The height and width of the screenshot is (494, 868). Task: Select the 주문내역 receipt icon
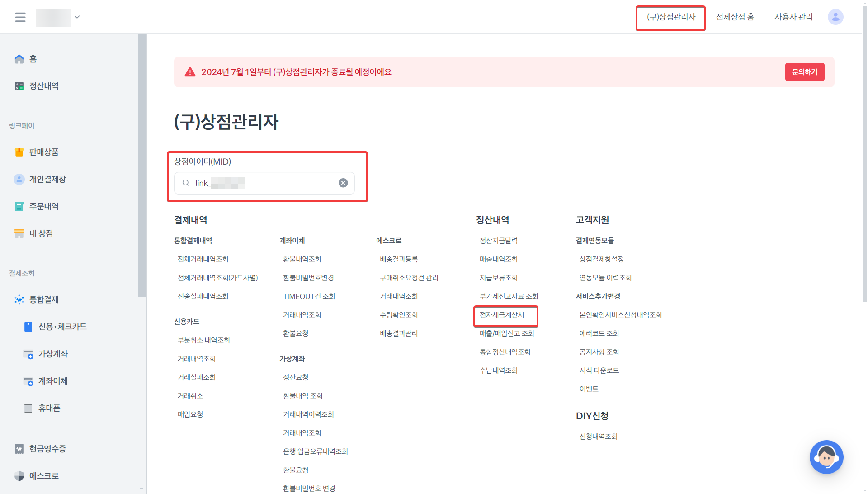pos(19,207)
